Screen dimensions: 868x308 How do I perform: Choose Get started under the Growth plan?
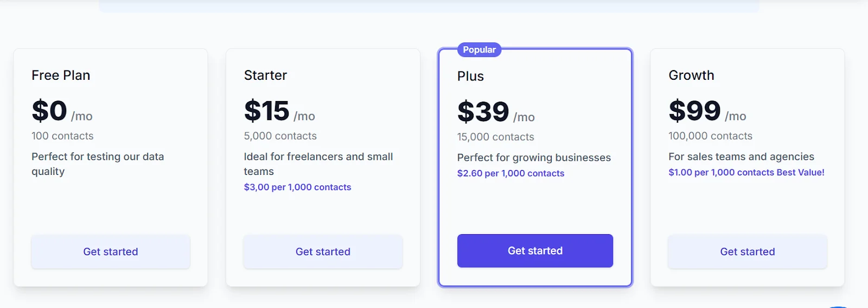point(747,252)
